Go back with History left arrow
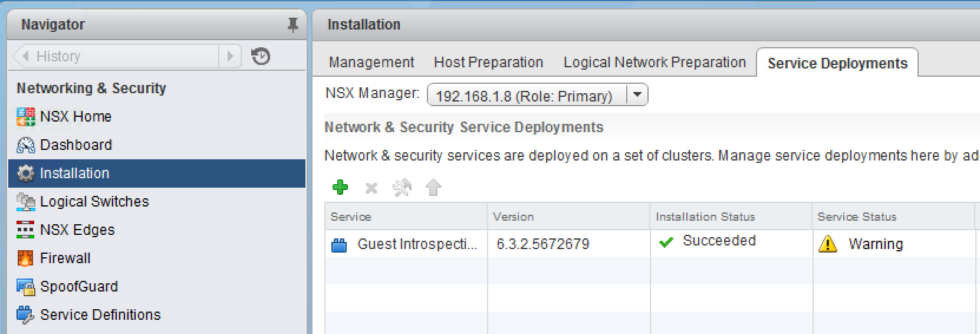 click(x=25, y=56)
